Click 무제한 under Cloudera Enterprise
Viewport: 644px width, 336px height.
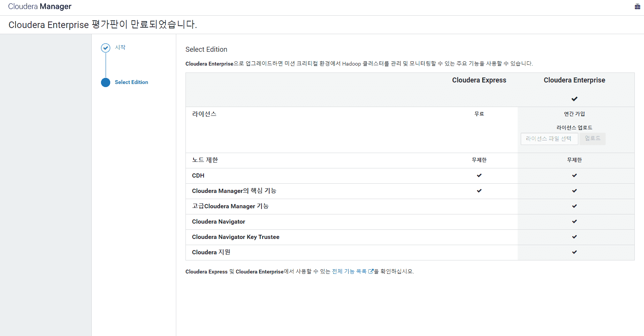click(x=574, y=160)
